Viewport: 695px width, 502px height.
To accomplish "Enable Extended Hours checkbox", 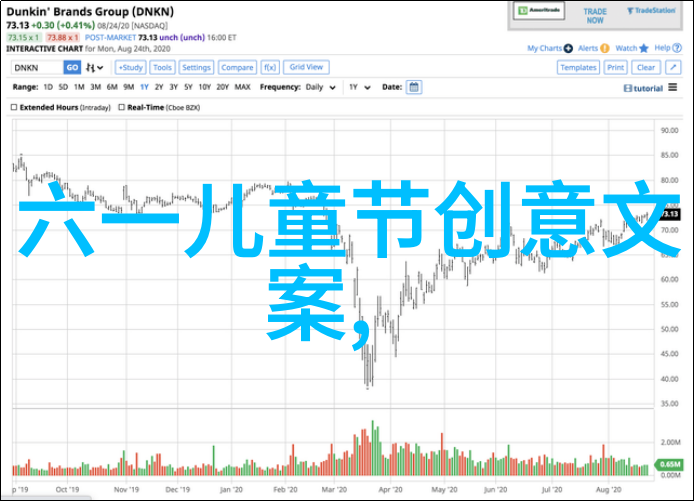I will pos(14,107).
